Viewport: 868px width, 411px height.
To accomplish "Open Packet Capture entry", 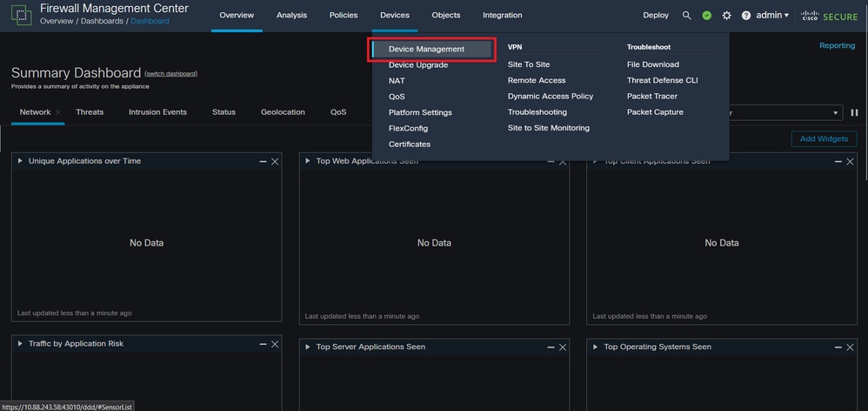I will click(x=655, y=111).
